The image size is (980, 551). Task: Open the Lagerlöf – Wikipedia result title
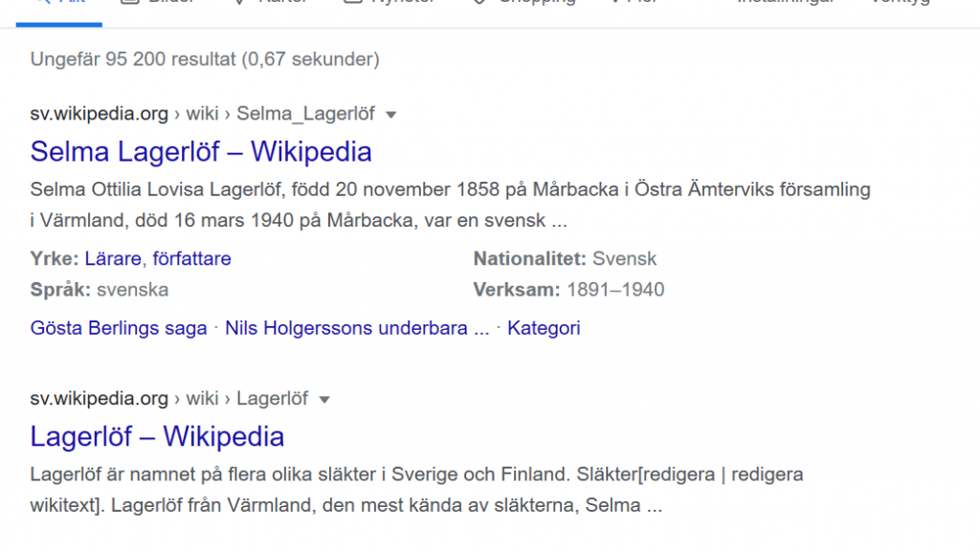(x=157, y=436)
